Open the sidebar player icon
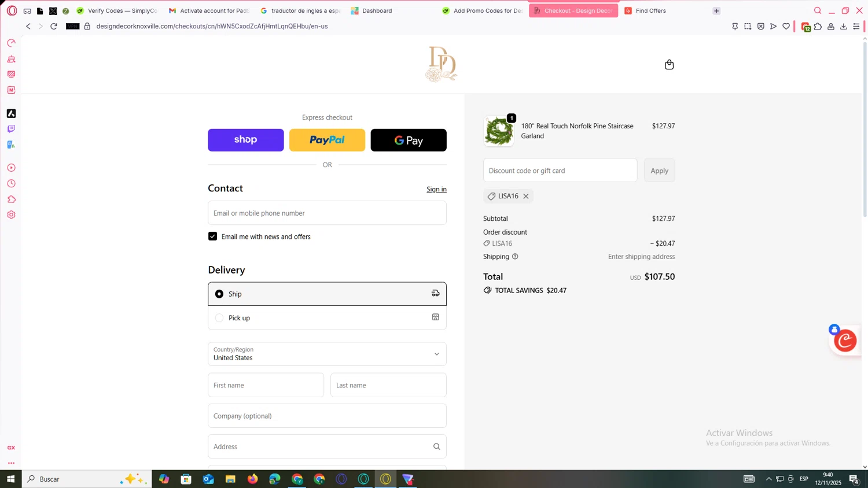Viewport: 868px width, 488px height. tap(11, 168)
